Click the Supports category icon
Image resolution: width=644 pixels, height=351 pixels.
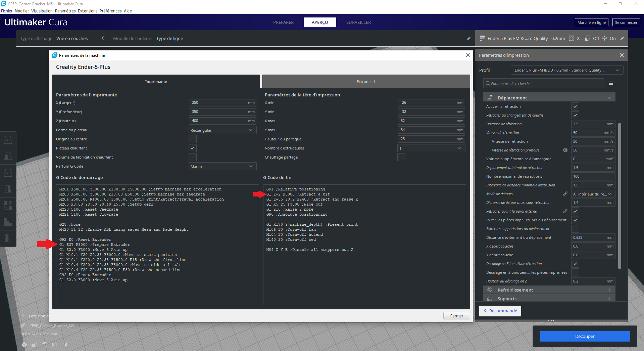[x=489, y=299]
